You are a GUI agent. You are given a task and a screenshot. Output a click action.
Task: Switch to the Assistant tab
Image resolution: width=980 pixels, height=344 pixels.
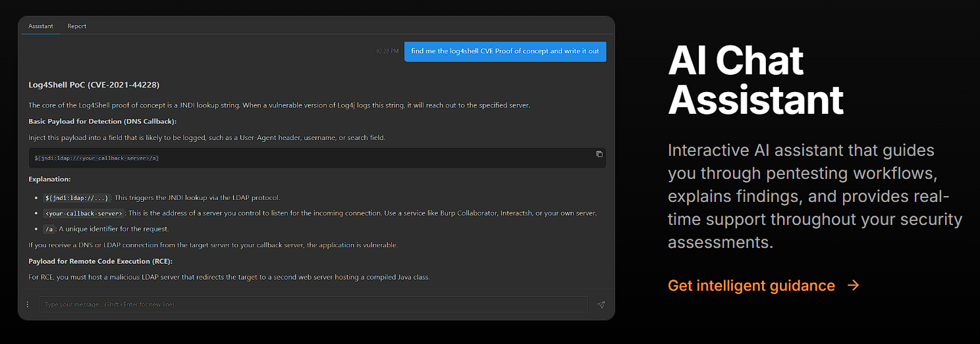click(x=41, y=26)
